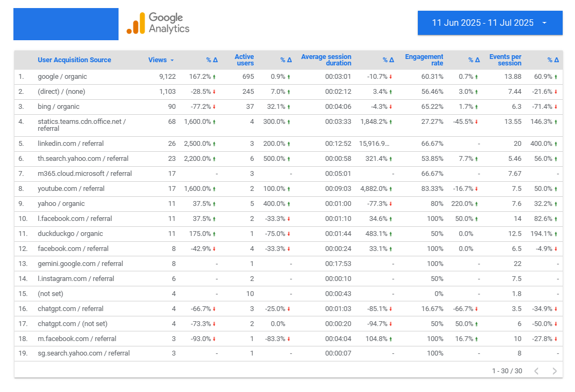
Task: Select the '(not set)' source in row 15
Action: (x=50, y=294)
